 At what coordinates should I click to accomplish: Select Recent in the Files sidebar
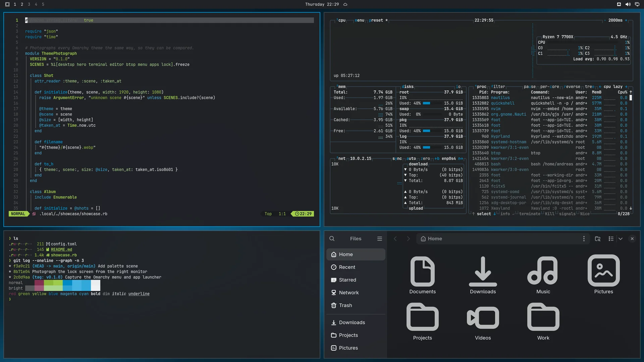(356, 267)
